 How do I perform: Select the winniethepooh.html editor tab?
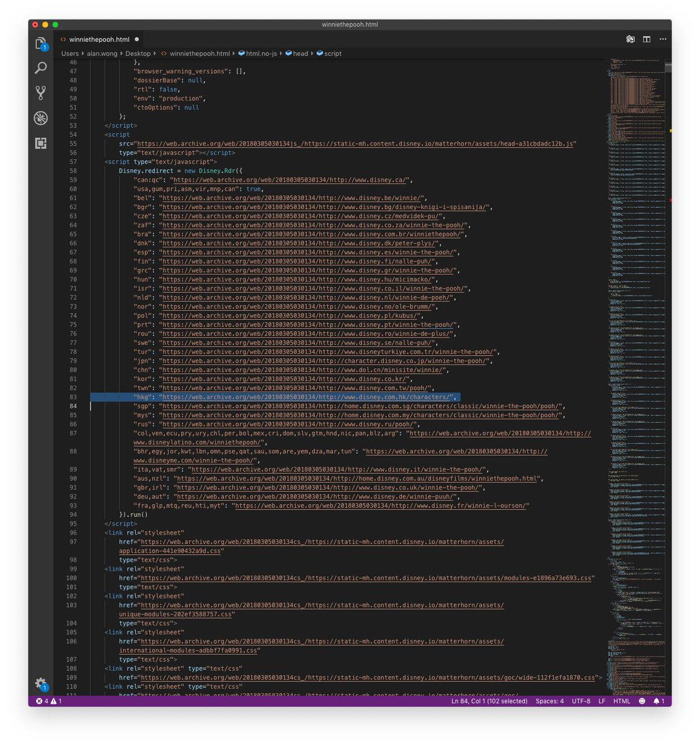(x=99, y=39)
